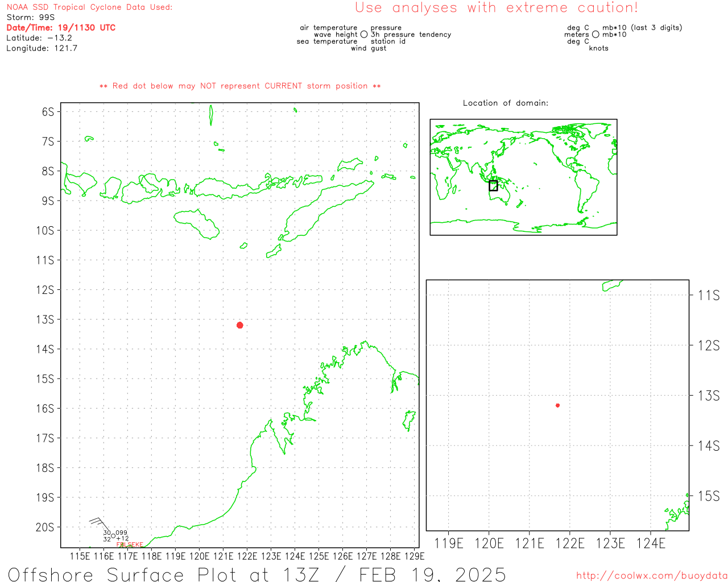
Task: Click the black domain box on world map
Action: point(493,185)
